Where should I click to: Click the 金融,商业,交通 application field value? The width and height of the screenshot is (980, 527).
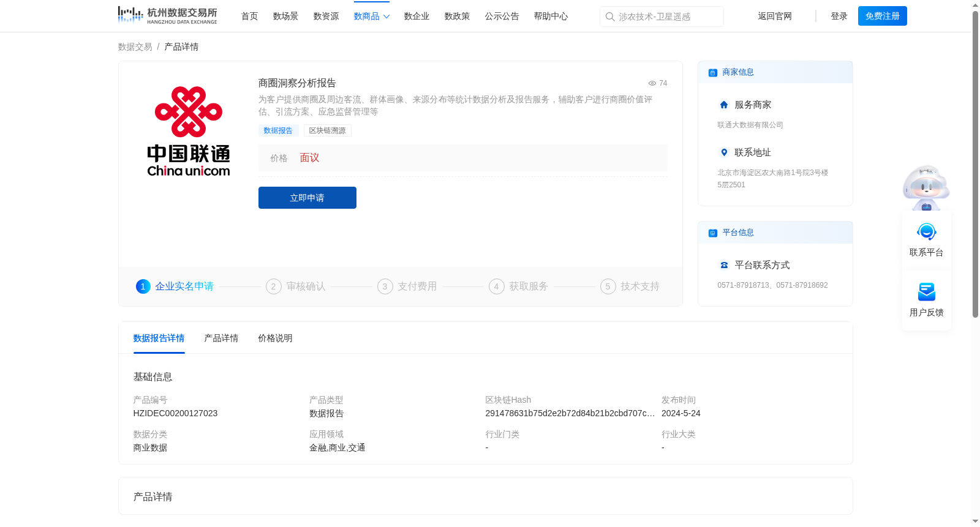coord(337,448)
